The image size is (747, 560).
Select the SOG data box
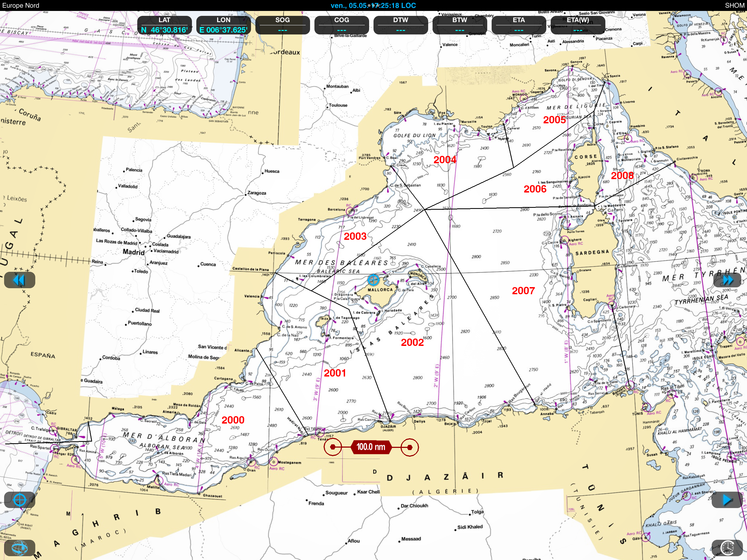(282, 25)
